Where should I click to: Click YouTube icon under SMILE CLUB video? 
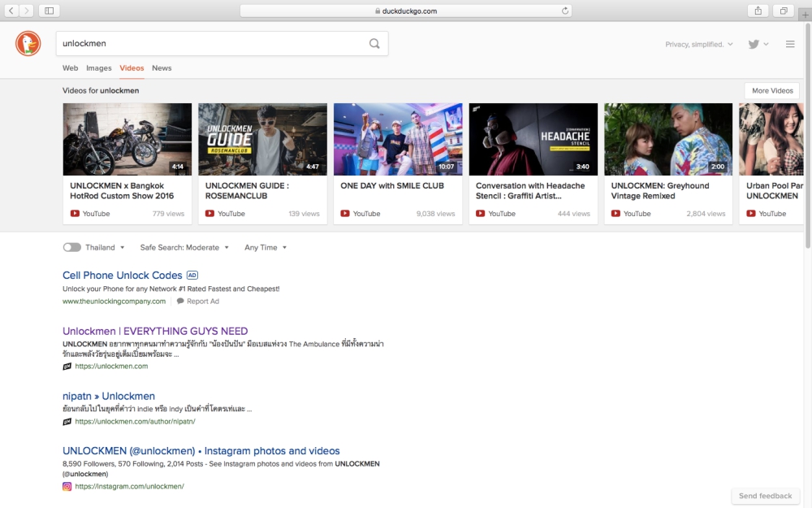(x=345, y=213)
